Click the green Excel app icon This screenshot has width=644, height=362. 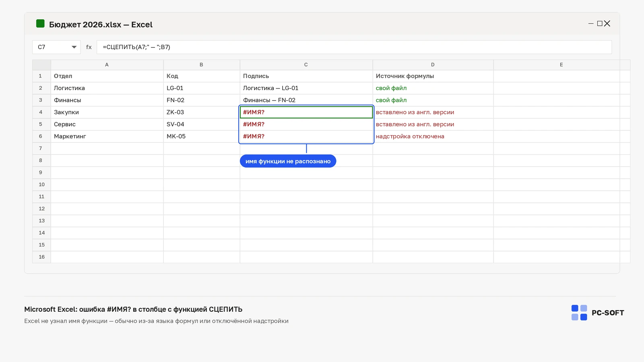tap(40, 24)
